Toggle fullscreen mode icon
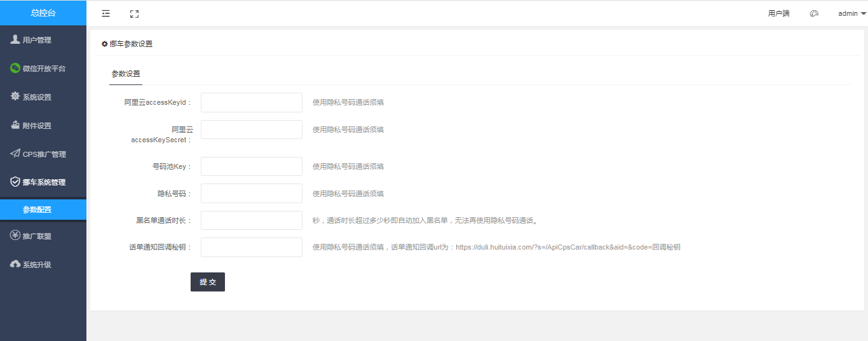868x341 pixels. pos(134,13)
